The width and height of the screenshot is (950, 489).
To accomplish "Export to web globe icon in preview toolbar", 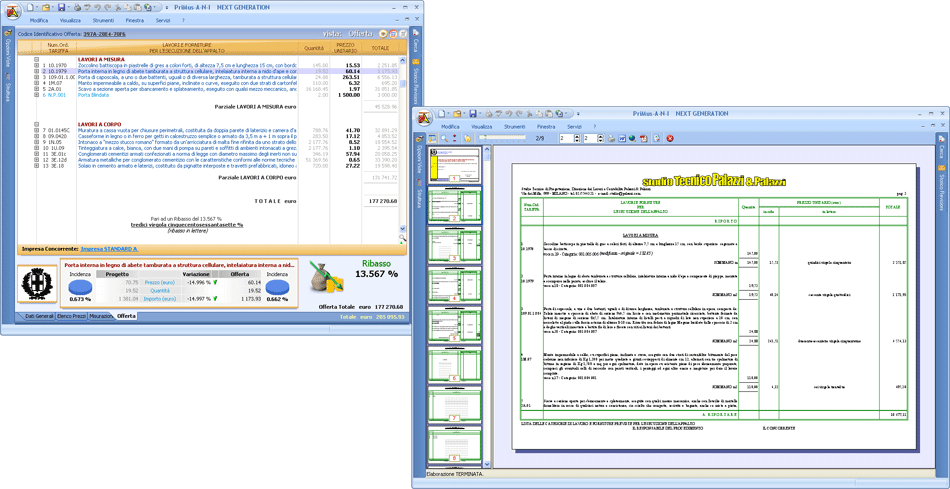I will 632,138.
